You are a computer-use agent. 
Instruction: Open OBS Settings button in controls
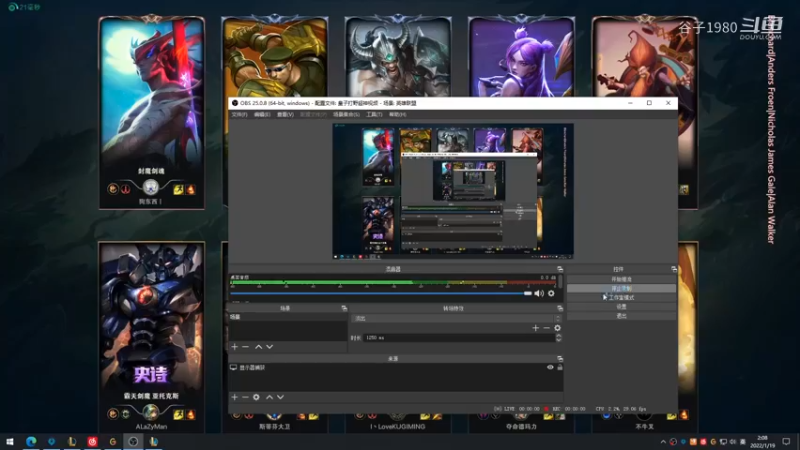point(621,307)
